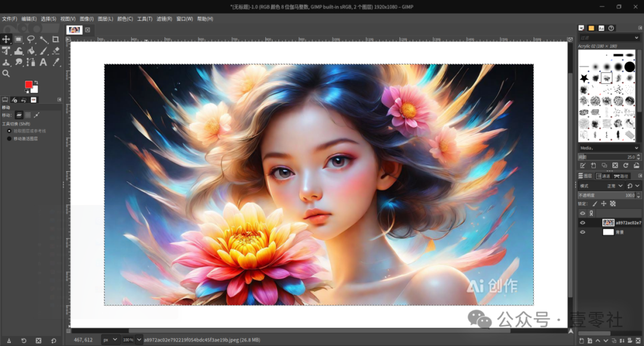644x346 pixels.
Task: Expand the brush filter tag dropdown
Action: [x=637, y=38]
